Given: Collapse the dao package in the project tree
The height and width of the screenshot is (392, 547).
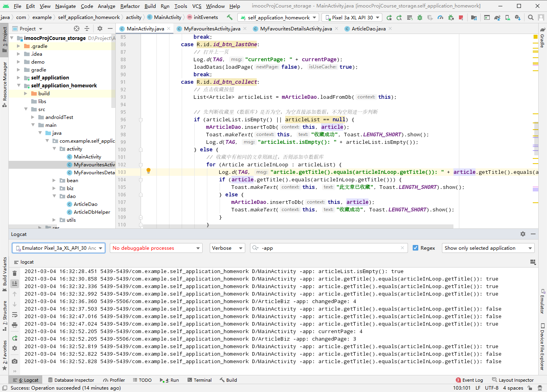Looking at the screenshot, I should [x=55, y=196].
